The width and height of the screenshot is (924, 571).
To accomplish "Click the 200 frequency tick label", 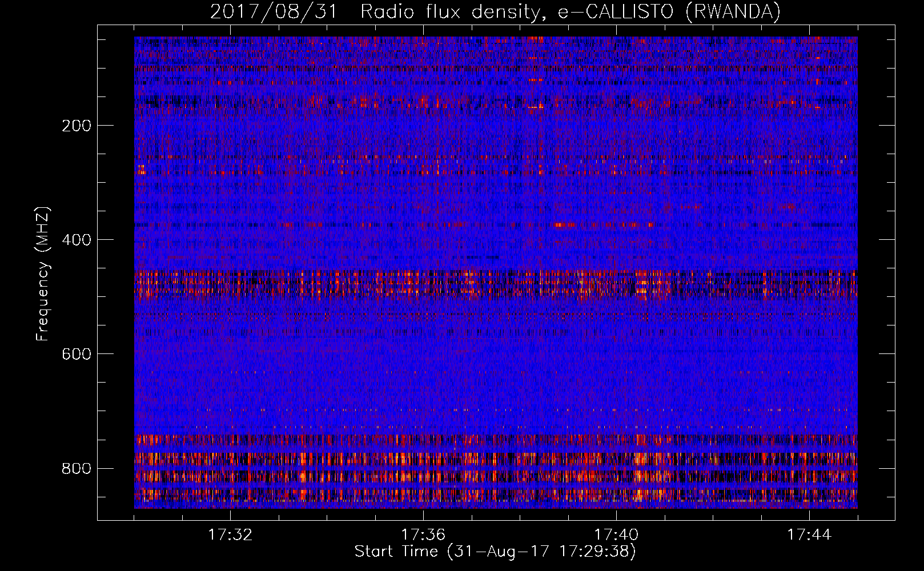I will tap(77, 126).
